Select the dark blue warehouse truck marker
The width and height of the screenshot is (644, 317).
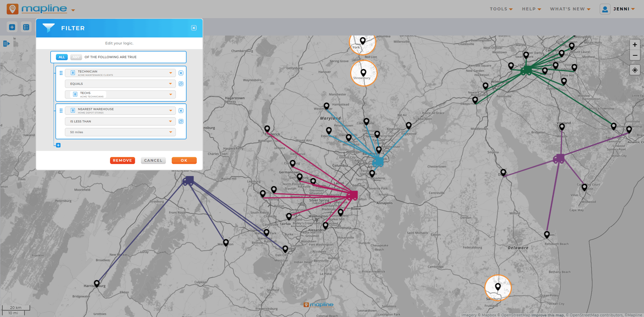click(x=188, y=181)
